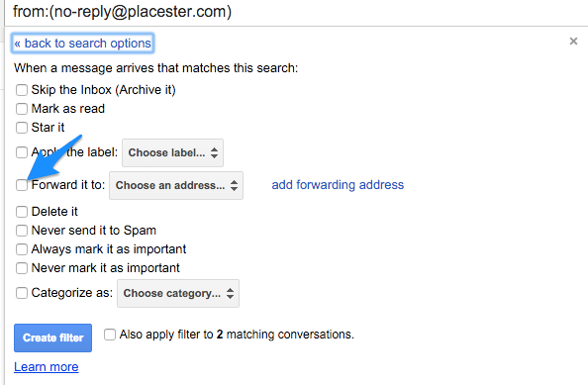Open the Learn more link
The height and width of the screenshot is (385, 588).
[47, 366]
